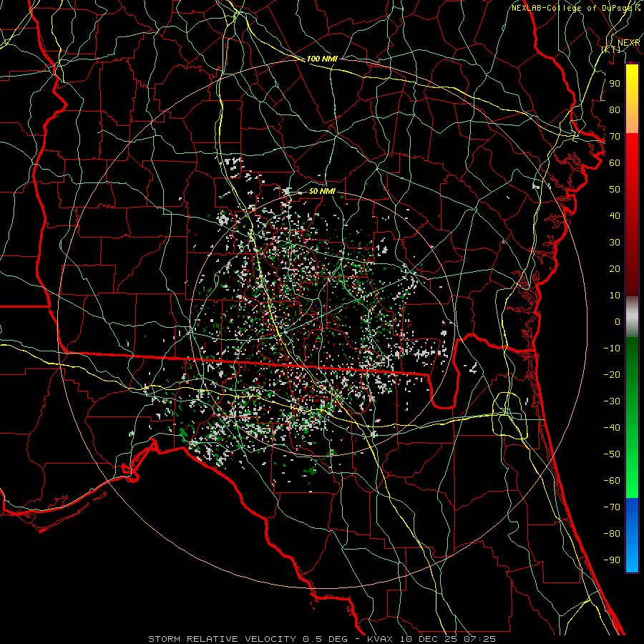
Task: Select the -50 value on the velocity scale
Action: (612, 454)
